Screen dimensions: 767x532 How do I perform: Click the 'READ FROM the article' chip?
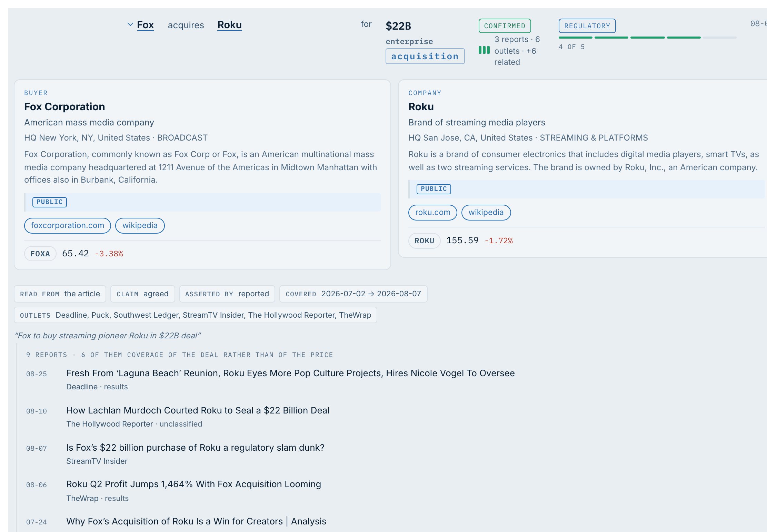[60, 294]
